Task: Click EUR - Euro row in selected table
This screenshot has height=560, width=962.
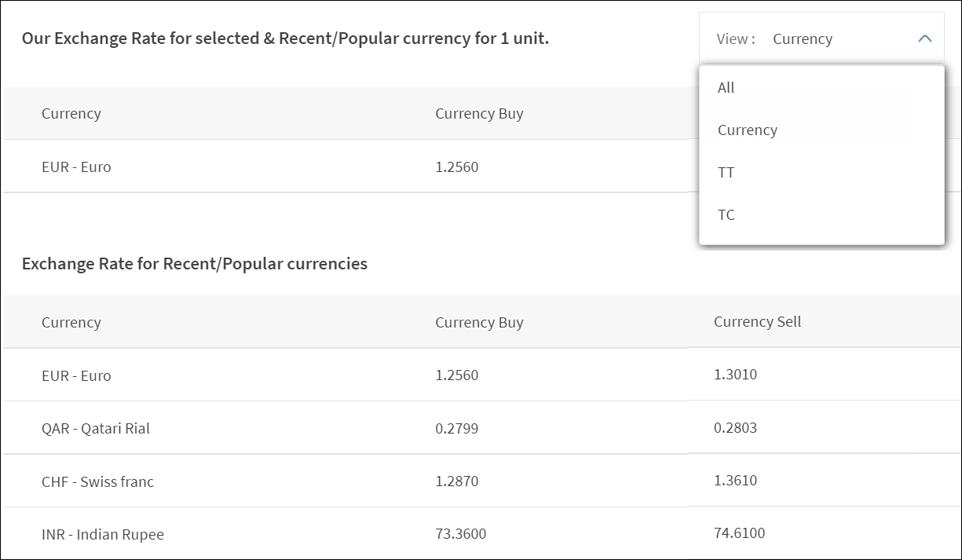Action: [76, 167]
